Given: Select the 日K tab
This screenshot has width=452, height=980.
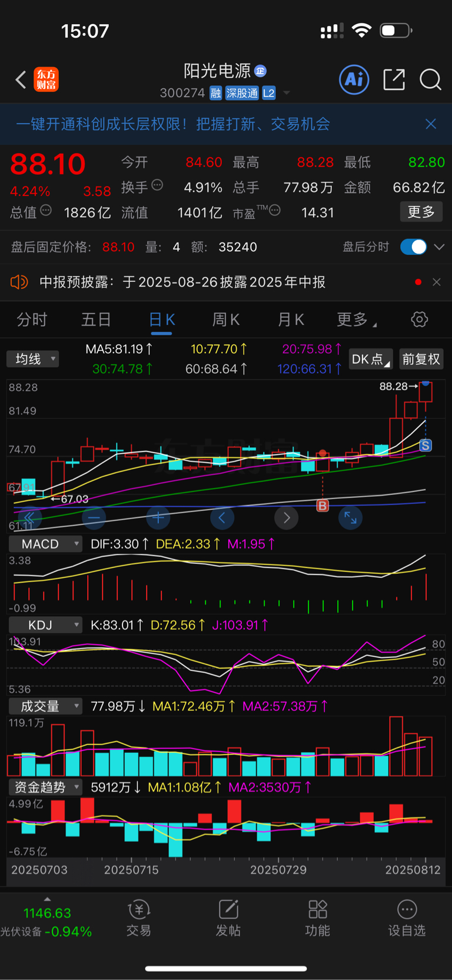Looking at the screenshot, I should (x=162, y=320).
